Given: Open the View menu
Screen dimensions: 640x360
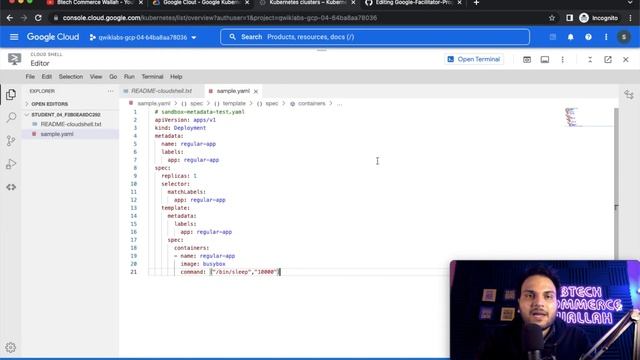Looking at the screenshot, I should click(x=96, y=77).
